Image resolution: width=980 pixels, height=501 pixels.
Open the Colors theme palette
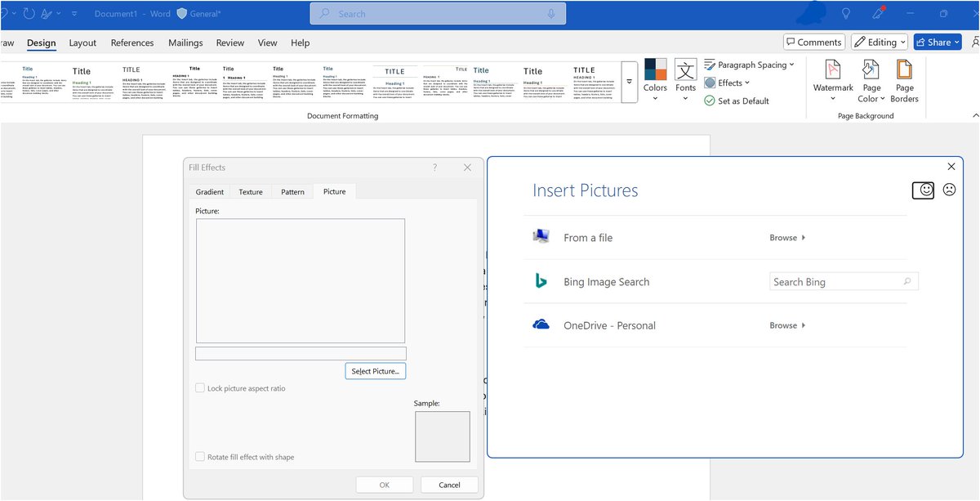pyautogui.click(x=655, y=79)
